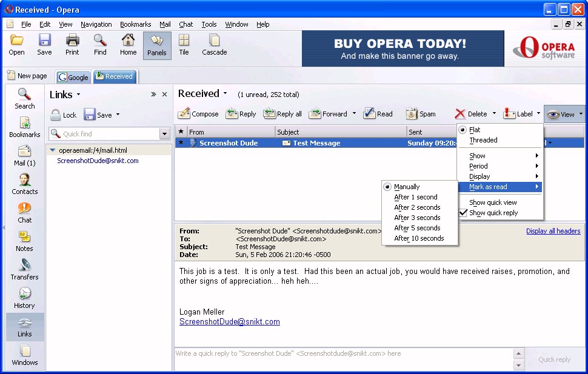This screenshot has height=374, width=588.
Task: Collapse the operaemail:/4/mail.html tree node
Action: 53,150
